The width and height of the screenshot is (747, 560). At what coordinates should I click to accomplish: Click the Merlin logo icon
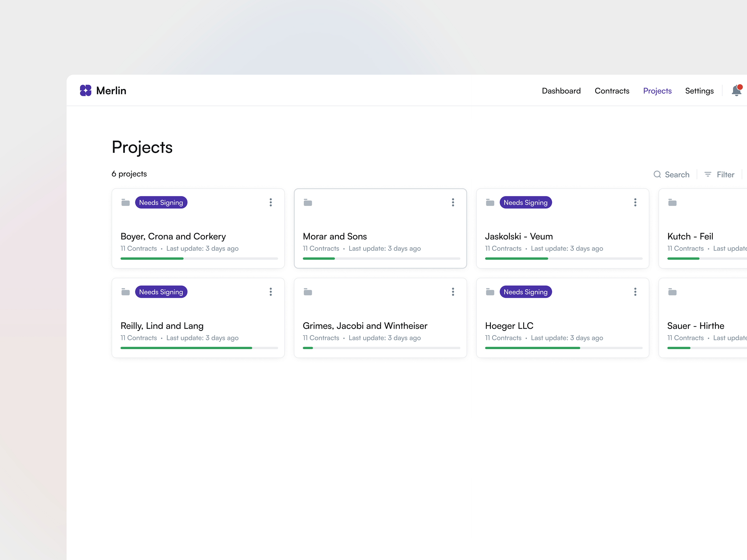(x=86, y=91)
